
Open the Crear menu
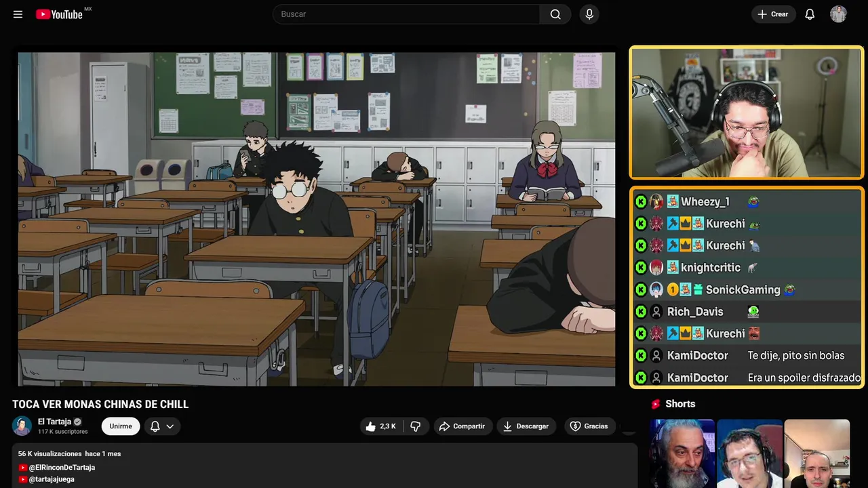(x=773, y=14)
